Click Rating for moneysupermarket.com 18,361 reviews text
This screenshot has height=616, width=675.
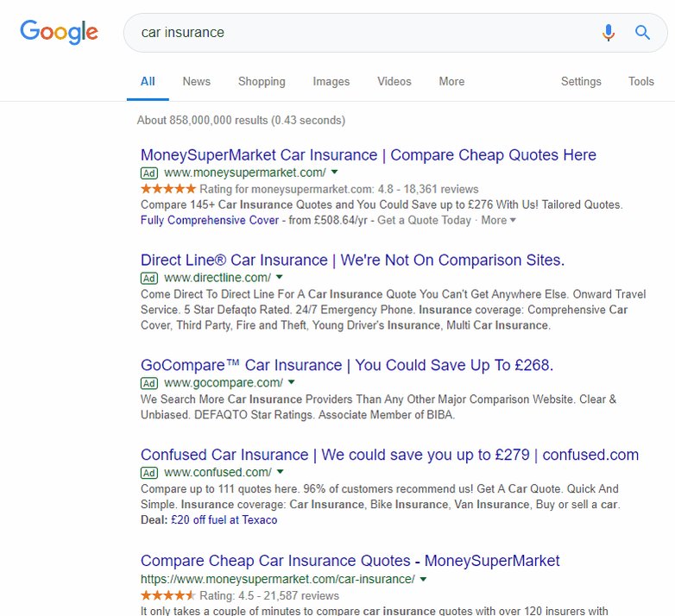338,189
